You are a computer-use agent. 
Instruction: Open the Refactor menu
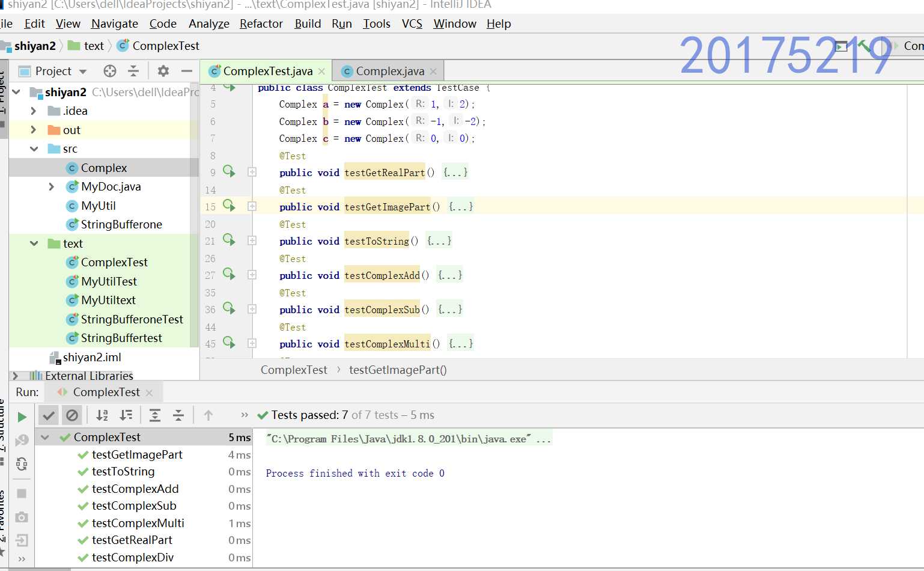(x=261, y=23)
